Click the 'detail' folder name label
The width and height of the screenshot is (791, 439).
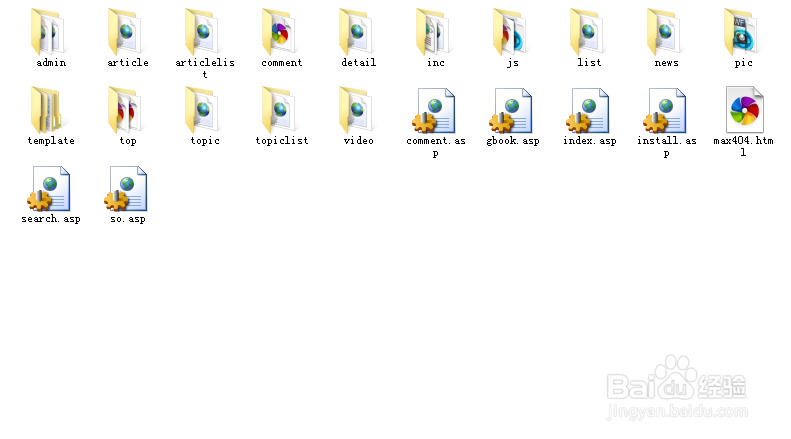[x=359, y=63]
